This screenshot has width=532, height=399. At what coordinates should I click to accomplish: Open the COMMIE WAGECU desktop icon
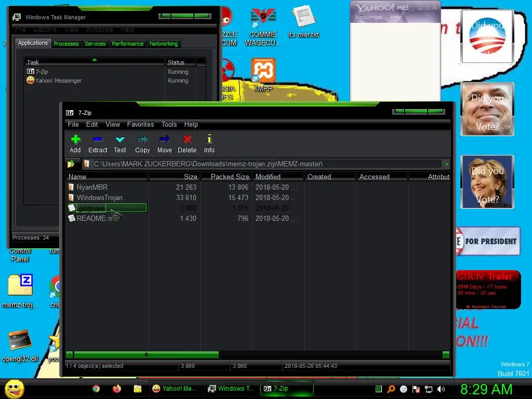(263, 28)
